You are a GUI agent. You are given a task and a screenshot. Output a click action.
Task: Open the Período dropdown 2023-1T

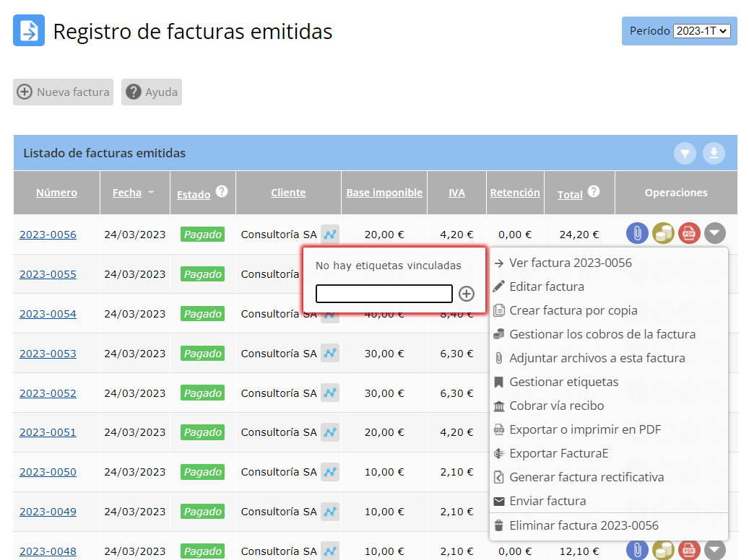(x=702, y=31)
